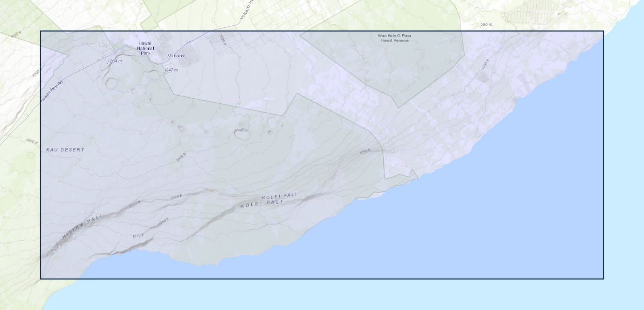
Task: Click the KAU DESERT label
Action: pos(65,150)
